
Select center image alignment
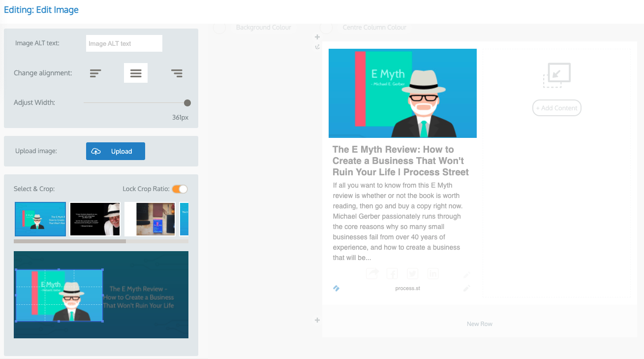(136, 73)
